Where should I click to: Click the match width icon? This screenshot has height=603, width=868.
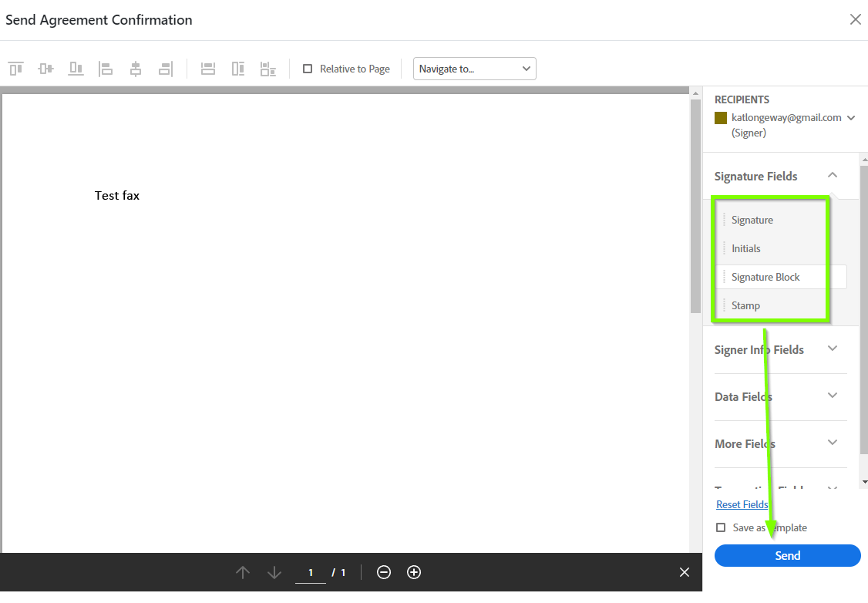point(208,69)
